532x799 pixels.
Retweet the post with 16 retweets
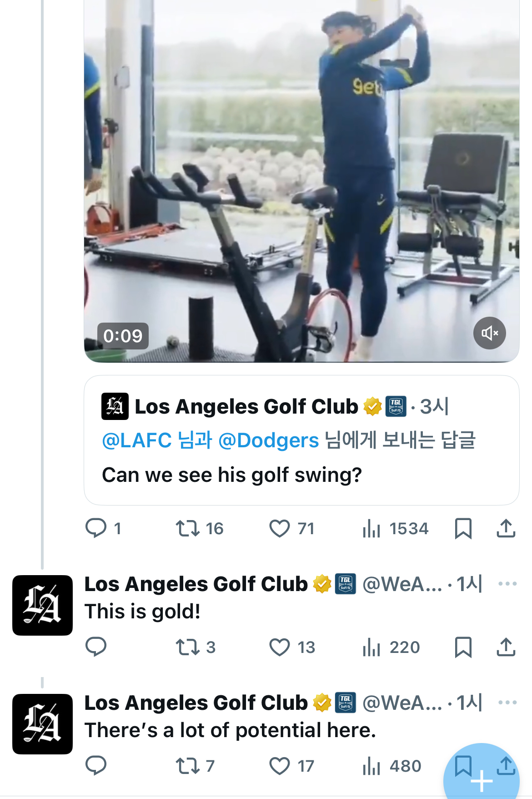188,528
